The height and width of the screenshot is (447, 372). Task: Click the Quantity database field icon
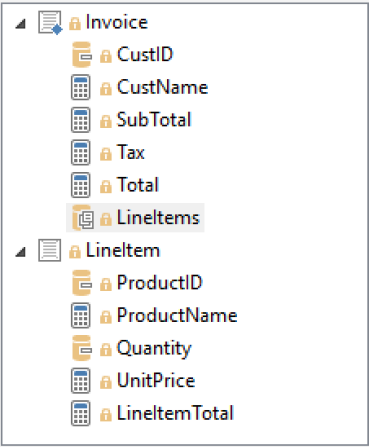(82, 348)
